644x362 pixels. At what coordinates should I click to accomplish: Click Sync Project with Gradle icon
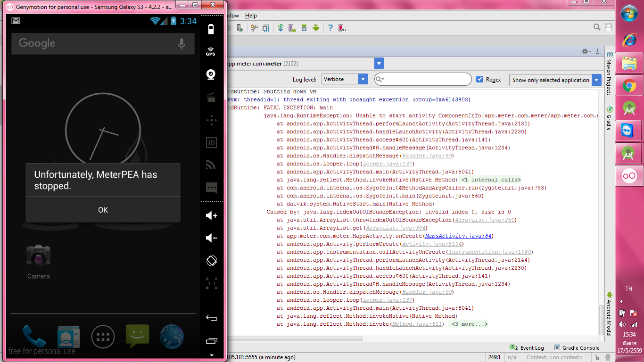[x=280, y=28]
